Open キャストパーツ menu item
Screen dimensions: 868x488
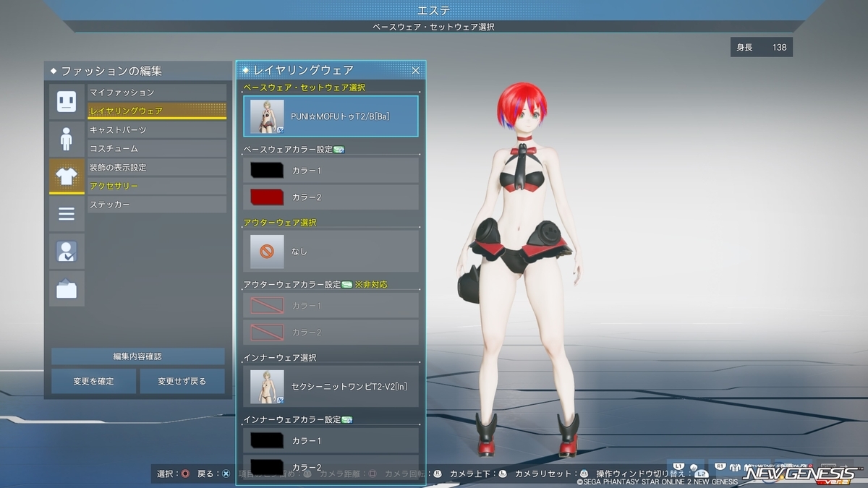pos(157,130)
